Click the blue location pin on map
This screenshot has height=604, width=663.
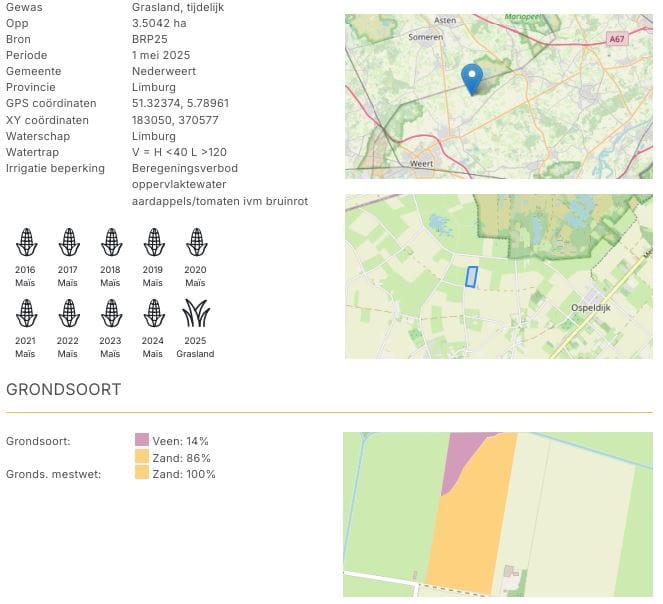[471, 77]
